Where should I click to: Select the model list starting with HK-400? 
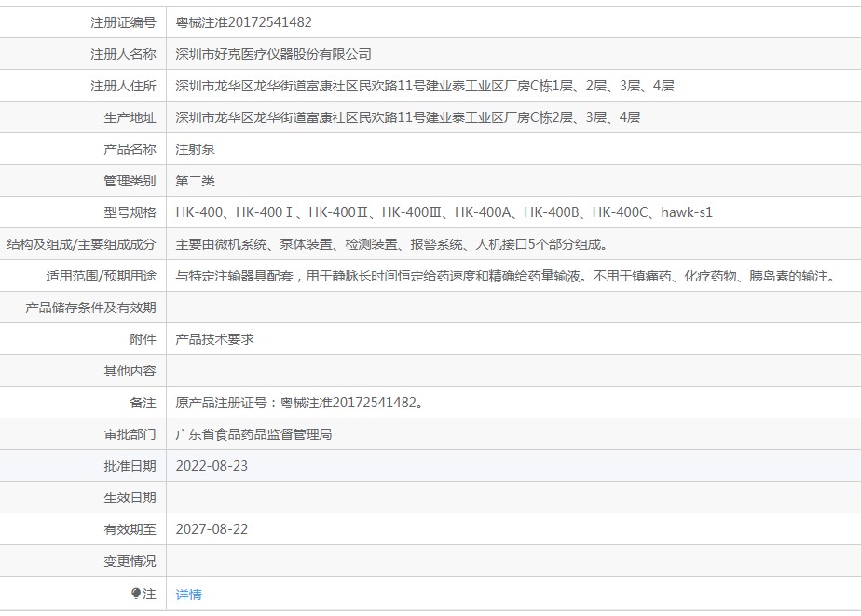pos(444,212)
